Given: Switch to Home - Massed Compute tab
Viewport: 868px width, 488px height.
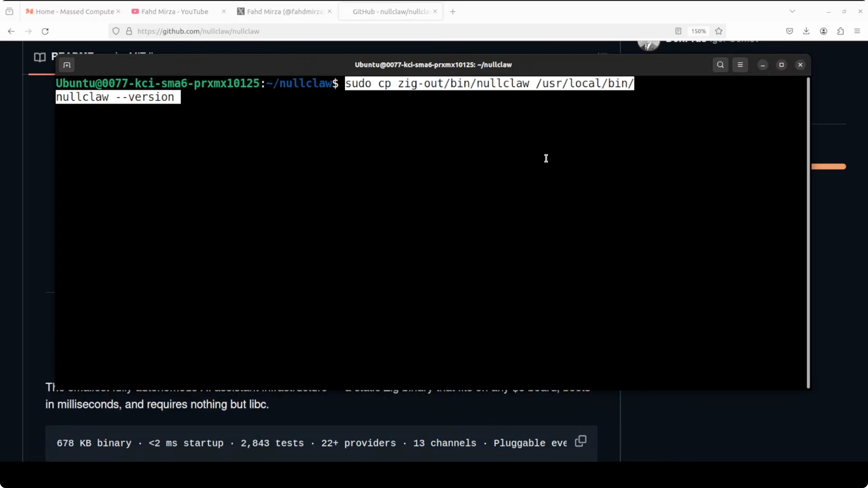Looking at the screenshot, I should click(75, 12).
